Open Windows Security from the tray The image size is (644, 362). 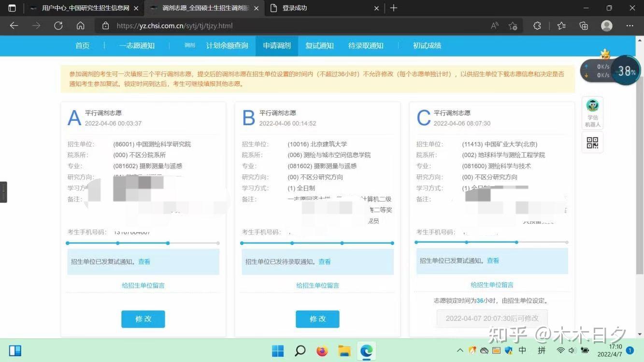coord(509,350)
